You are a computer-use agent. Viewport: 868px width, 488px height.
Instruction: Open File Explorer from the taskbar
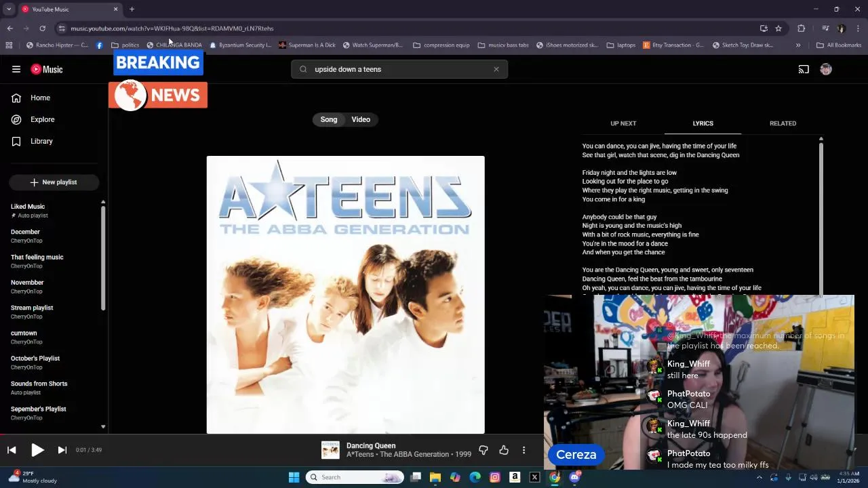click(x=435, y=477)
